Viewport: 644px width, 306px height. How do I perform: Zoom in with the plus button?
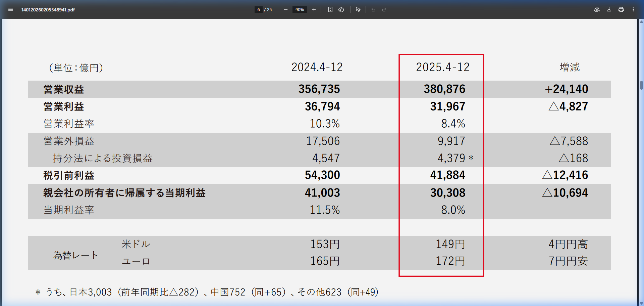[x=314, y=10]
